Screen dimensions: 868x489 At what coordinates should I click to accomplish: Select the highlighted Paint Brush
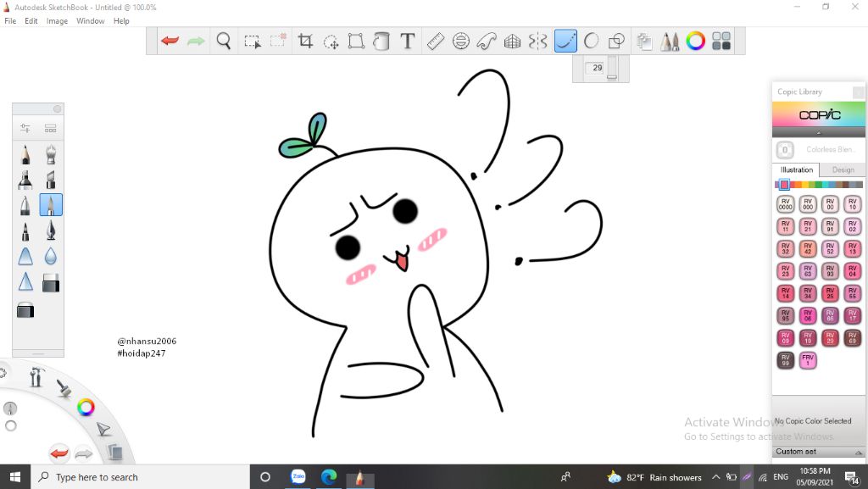(x=51, y=205)
